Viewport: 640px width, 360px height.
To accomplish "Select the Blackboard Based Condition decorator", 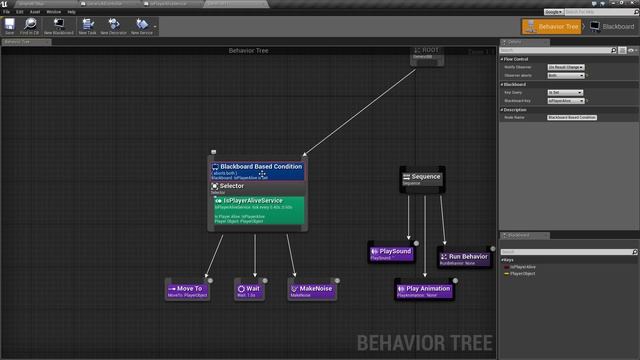I will click(258, 172).
